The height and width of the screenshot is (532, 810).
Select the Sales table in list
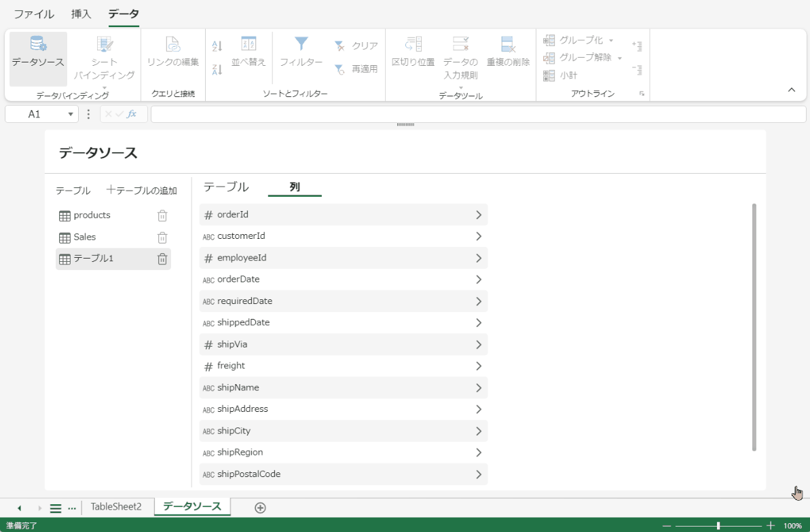coord(85,237)
